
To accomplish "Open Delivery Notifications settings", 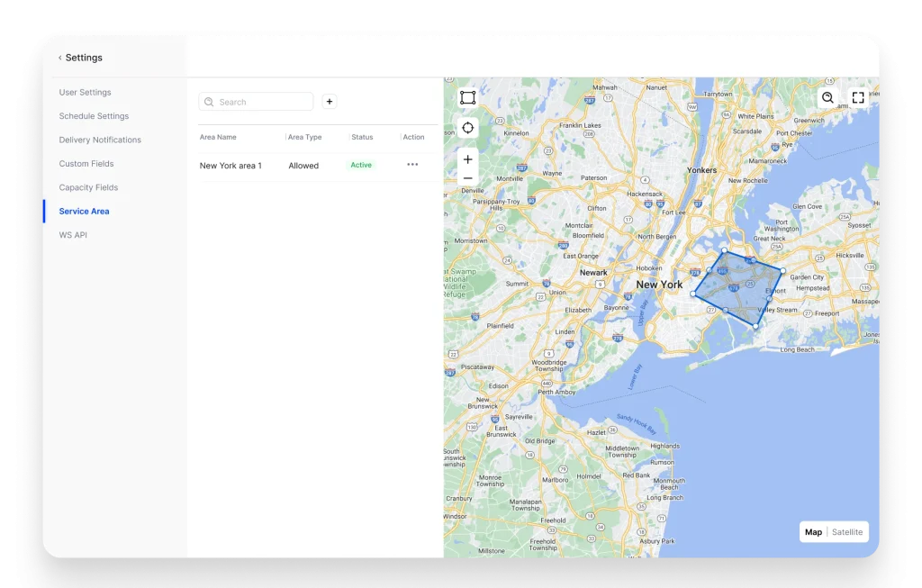I will pos(99,140).
